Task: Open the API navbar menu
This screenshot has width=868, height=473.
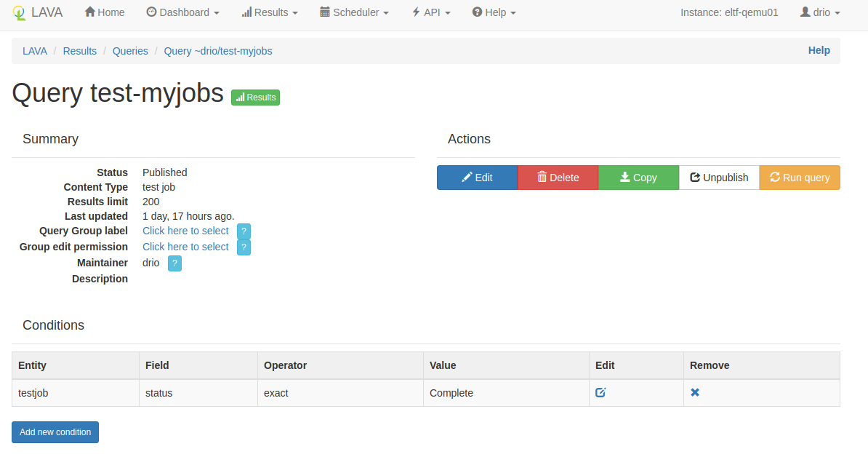Action: tap(431, 12)
